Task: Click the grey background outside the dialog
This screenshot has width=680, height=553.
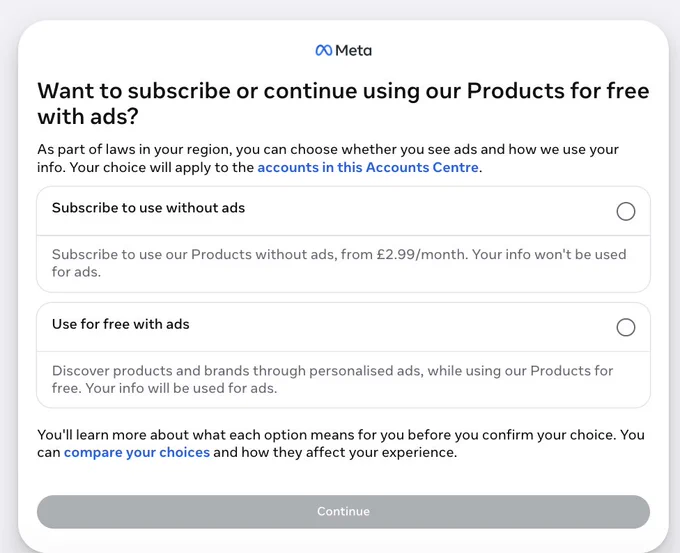Action: tap(8, 278)
